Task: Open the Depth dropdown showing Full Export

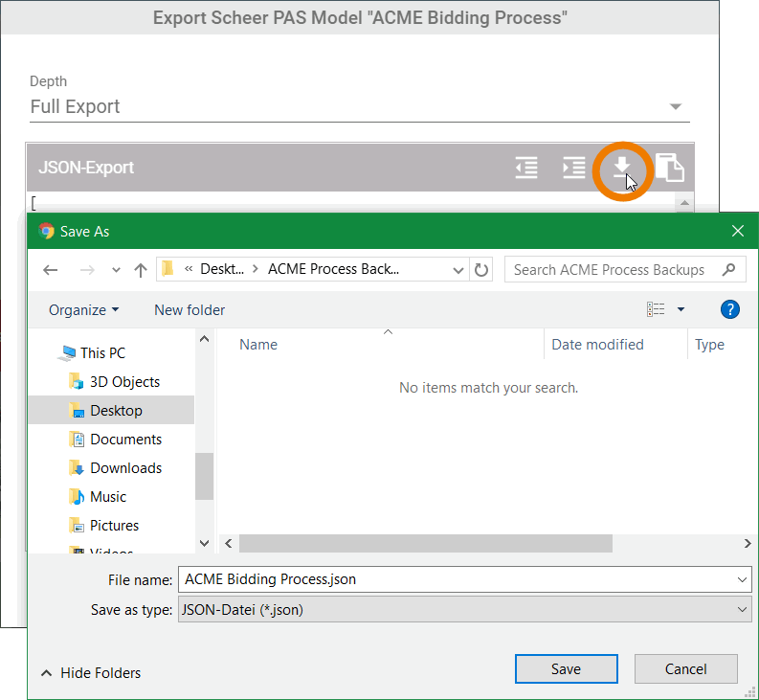Action: tap(359, 107)
